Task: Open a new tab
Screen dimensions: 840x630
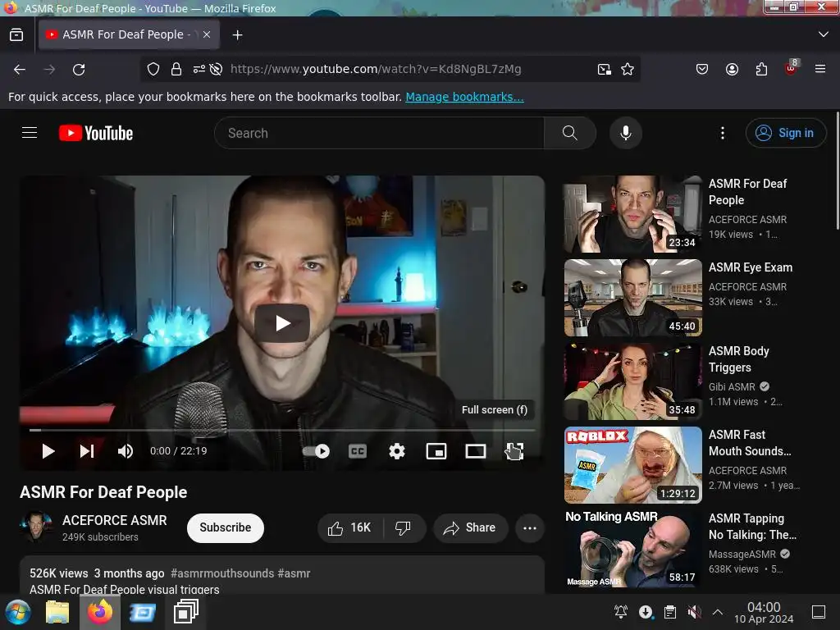Action: (237, 34)
